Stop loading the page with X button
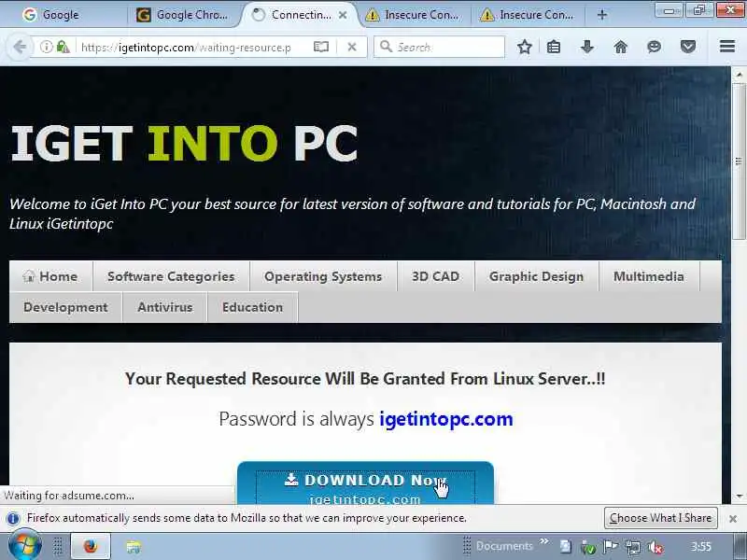The image size is (747, 560). point(352,47)
